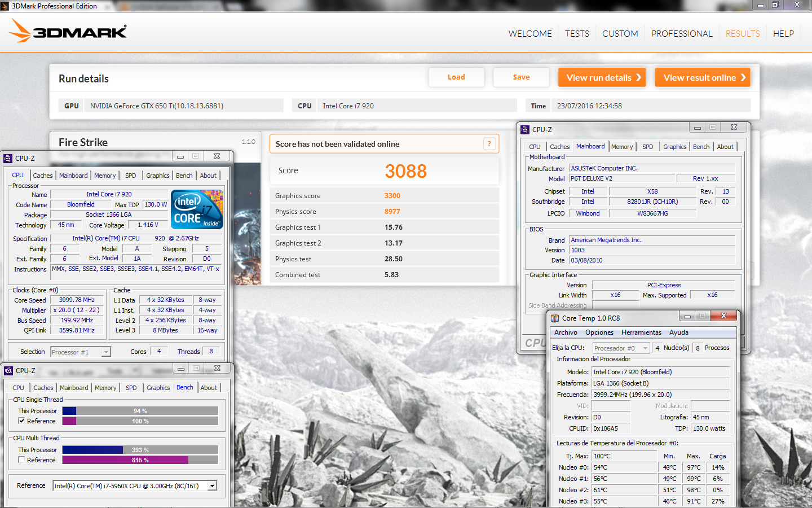The image size is (812, 508).
Task: Switch to Caches tab in CPU-Z processor window
Action: pos(43,176)
